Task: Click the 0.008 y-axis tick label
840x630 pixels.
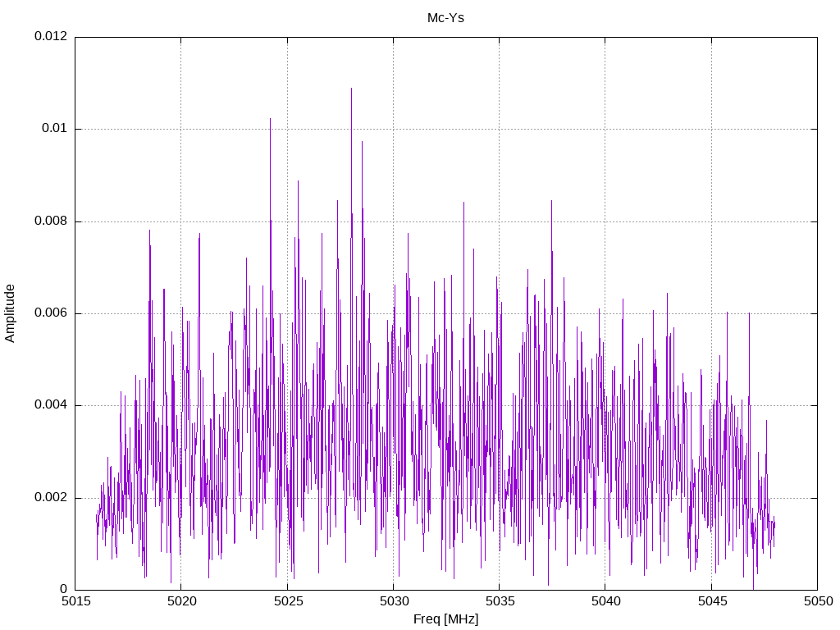Action: (x=51, y=221)
